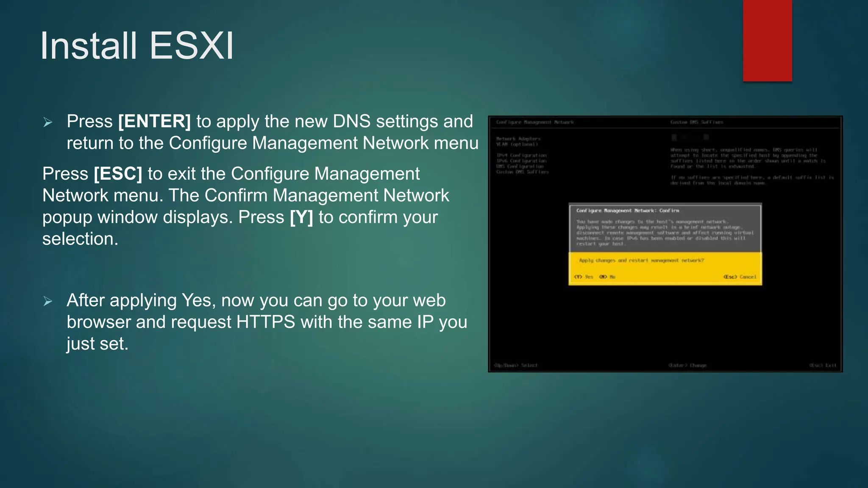Click the arrow bullet before 'After applying Yes'

(48, 301)
